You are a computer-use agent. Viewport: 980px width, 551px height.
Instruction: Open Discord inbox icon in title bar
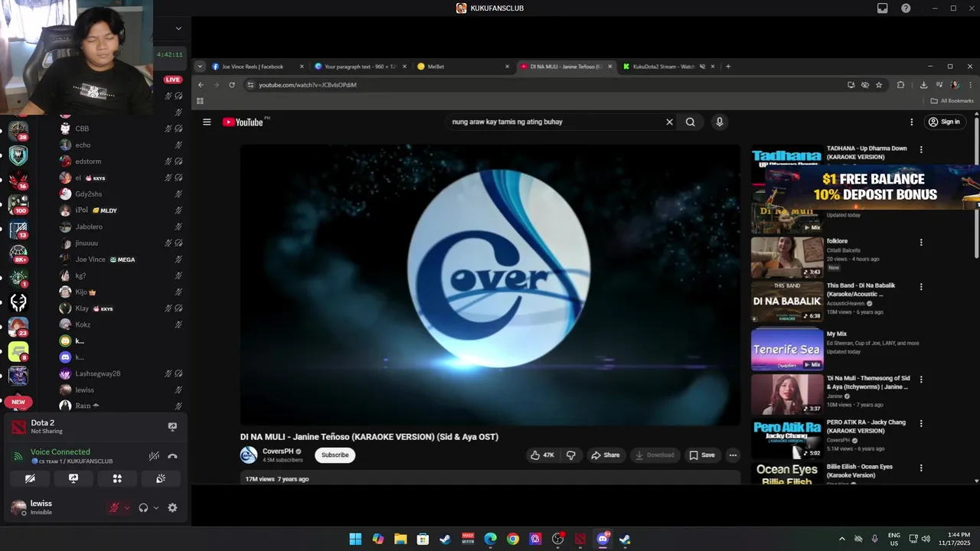[883, 8]
